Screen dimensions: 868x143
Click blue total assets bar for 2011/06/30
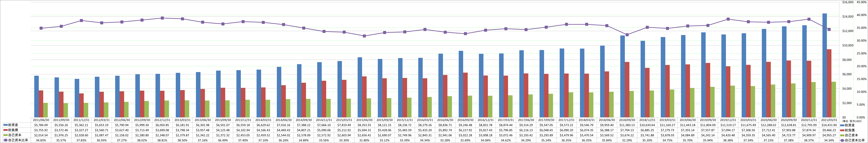click(36, 97)
